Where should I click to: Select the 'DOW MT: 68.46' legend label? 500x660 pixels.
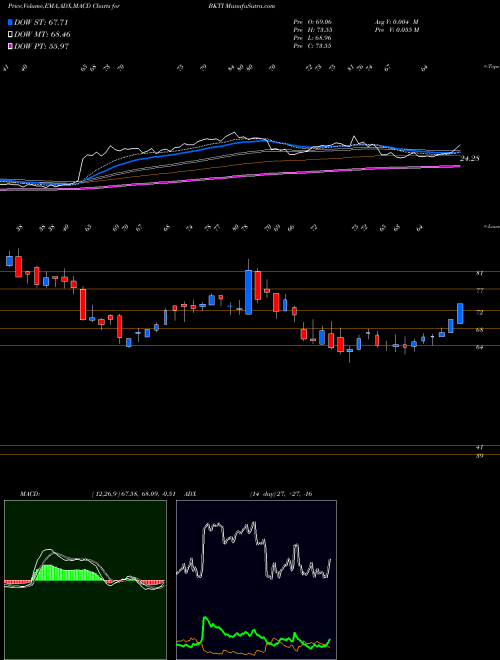click(42, 35)
